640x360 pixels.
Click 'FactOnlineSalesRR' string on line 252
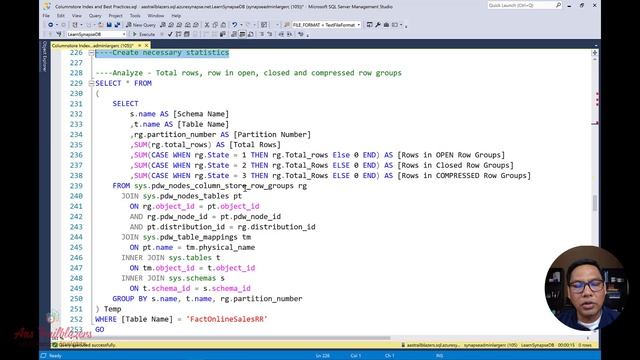pos(227,319)
